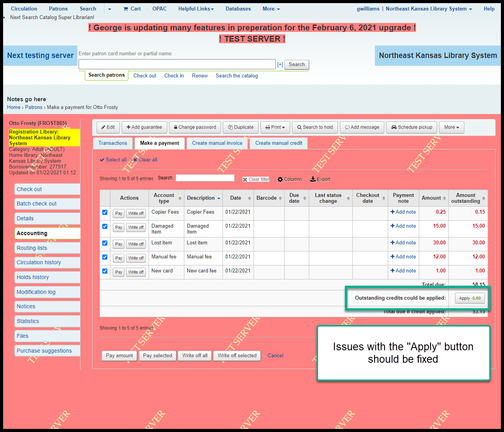Uncheck the New card row checkbox
The image size is (504, 432).
pyautogui.click(x=105, y=271)
